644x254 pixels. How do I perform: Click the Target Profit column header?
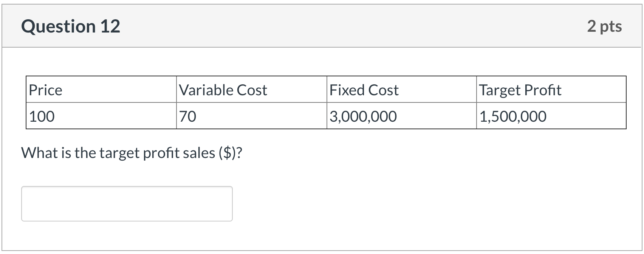(x=520, y=90)
